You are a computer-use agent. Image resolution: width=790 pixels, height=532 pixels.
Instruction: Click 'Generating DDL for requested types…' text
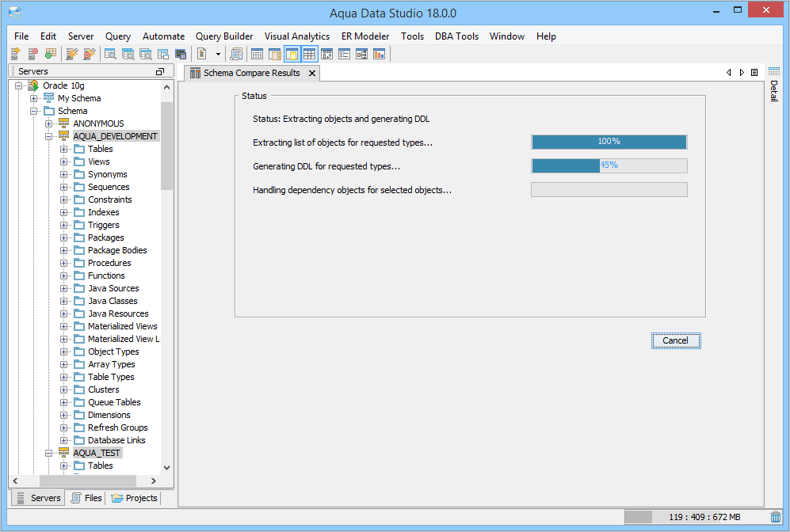click(326, 166)
